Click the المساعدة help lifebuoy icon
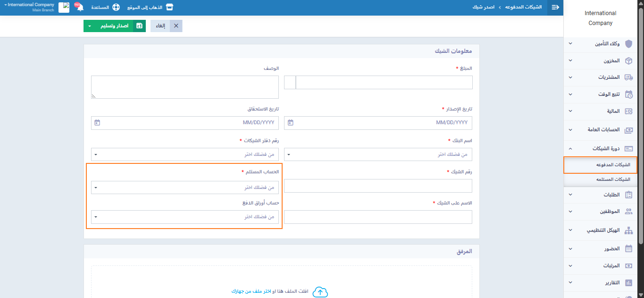The height and width of the screenshot is (298, 644). (116, 8)
